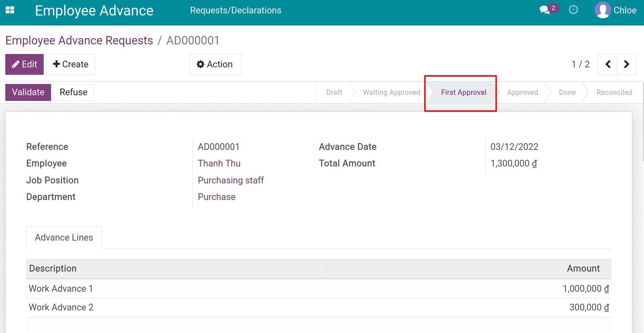Click Chloe's user avatar
644x333 pixels.
click(x=602, y=10)
